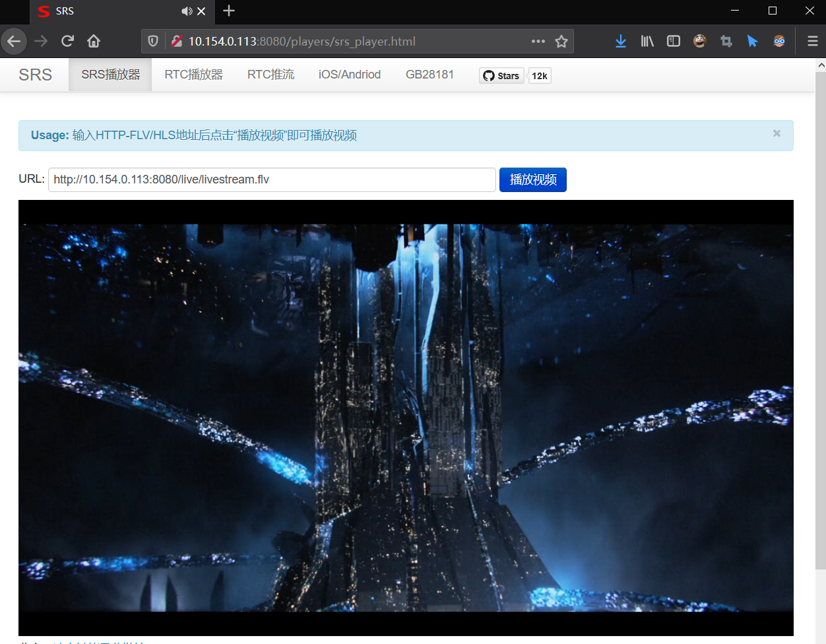Open the goggles avatar extension icon
This screenshot has width=826, height=644.
pos(779,41)
